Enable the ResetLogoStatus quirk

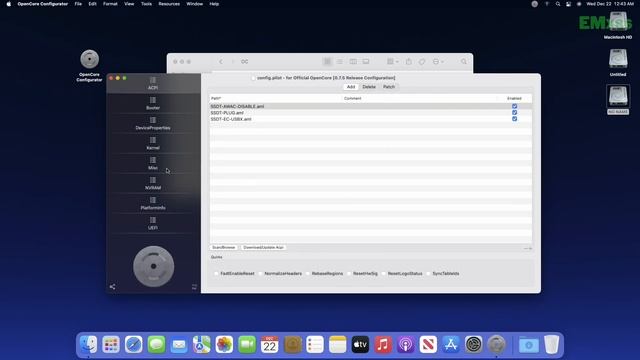(x=384, y=273)
